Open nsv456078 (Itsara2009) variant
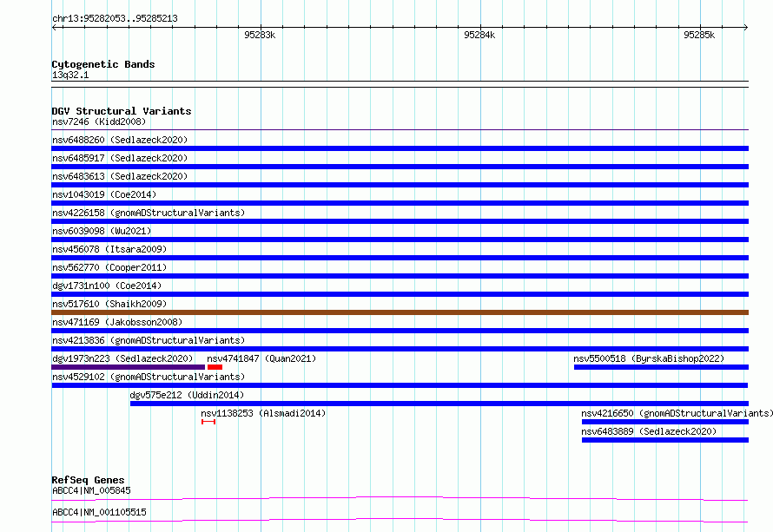The width and height of the screenshot is (773, 532). click(x=109, y=249)
